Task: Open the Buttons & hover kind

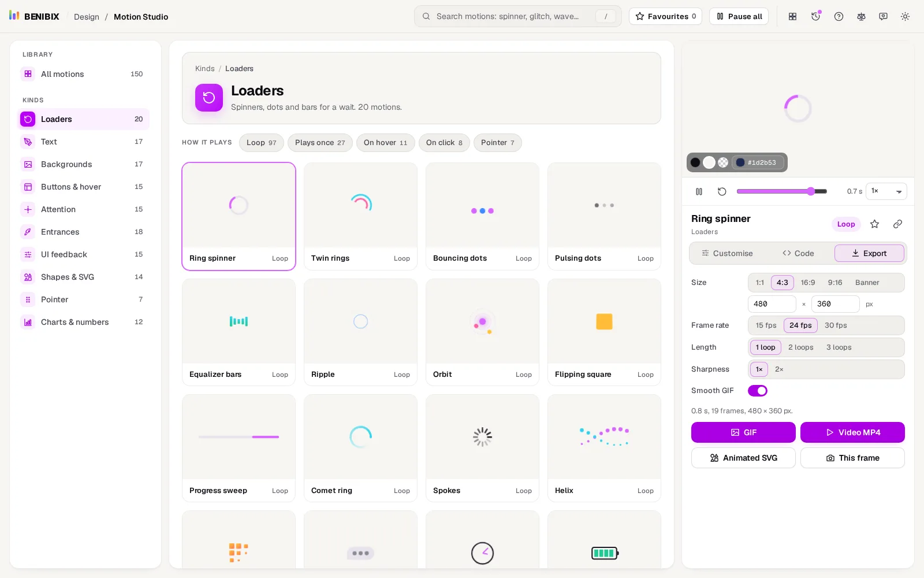Action: tap(84, 187)
